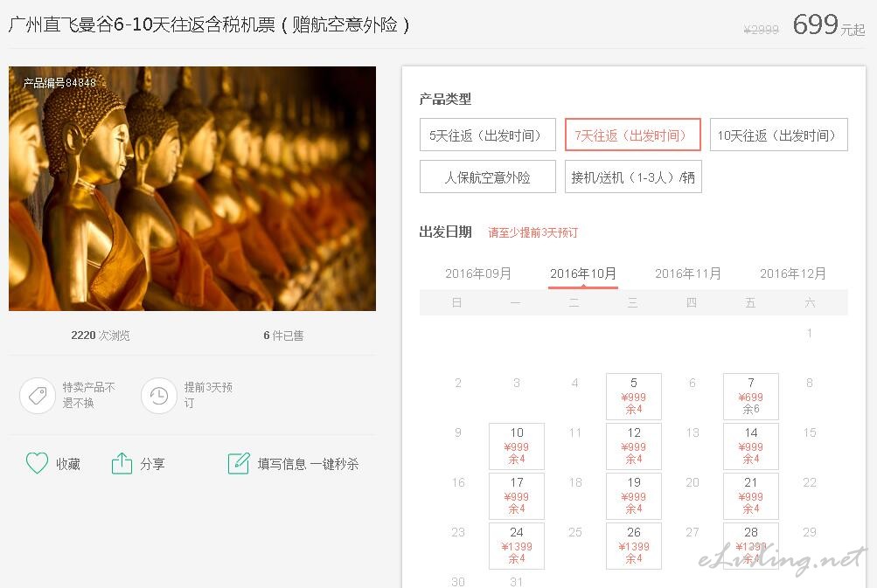877x588 pixels.
Task: Click the clock advance-booking icon
Action: [159, 396]
